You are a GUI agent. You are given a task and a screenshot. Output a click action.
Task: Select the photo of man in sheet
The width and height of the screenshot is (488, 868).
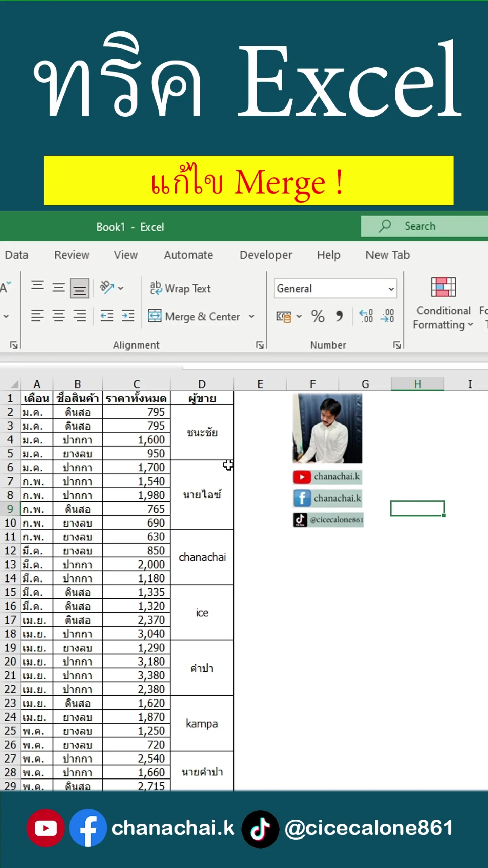pos(327,428)
